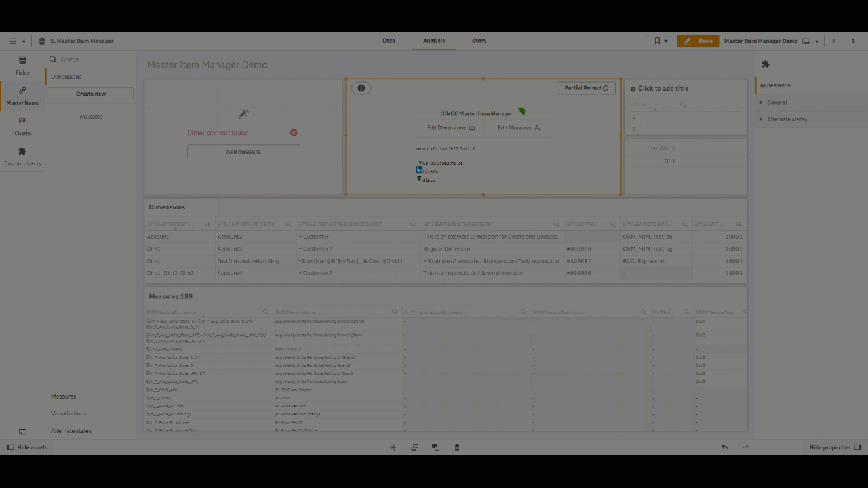This screenshot has height=488, width=868.
Task: Collapse the Dimensions section header
Action: 91,77
